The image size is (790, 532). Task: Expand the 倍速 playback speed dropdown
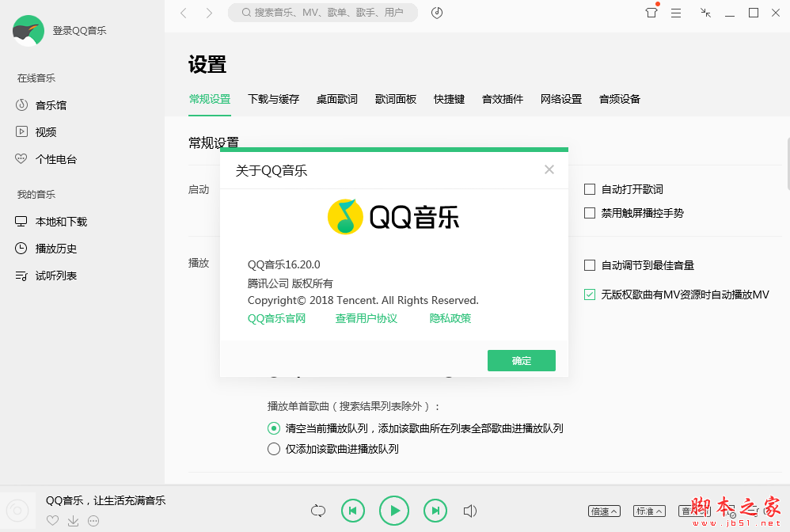(x=604, y=511)
